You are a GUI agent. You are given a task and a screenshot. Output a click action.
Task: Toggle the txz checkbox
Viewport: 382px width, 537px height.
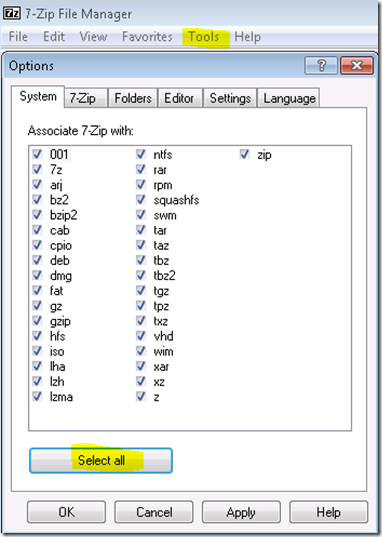[141, 321]
